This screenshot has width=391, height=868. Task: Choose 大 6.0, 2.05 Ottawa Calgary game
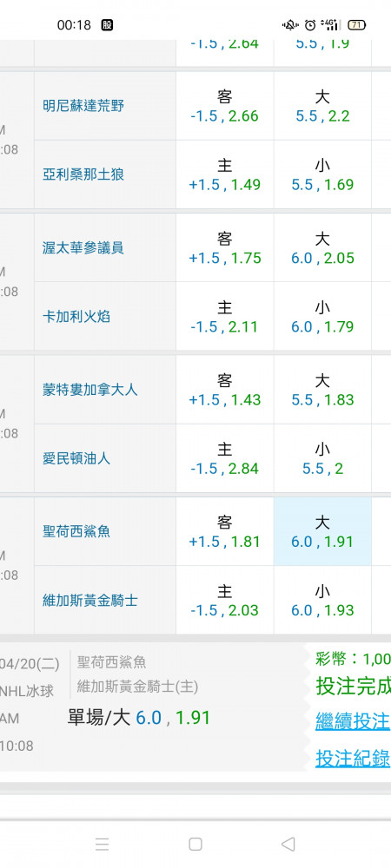click(x=322, y=248)
